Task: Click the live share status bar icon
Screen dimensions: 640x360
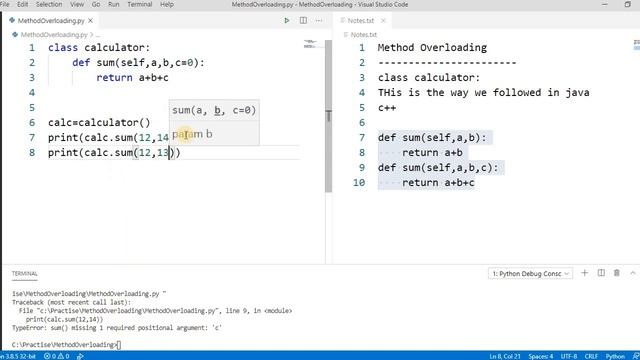Action: tap(80, 356)
